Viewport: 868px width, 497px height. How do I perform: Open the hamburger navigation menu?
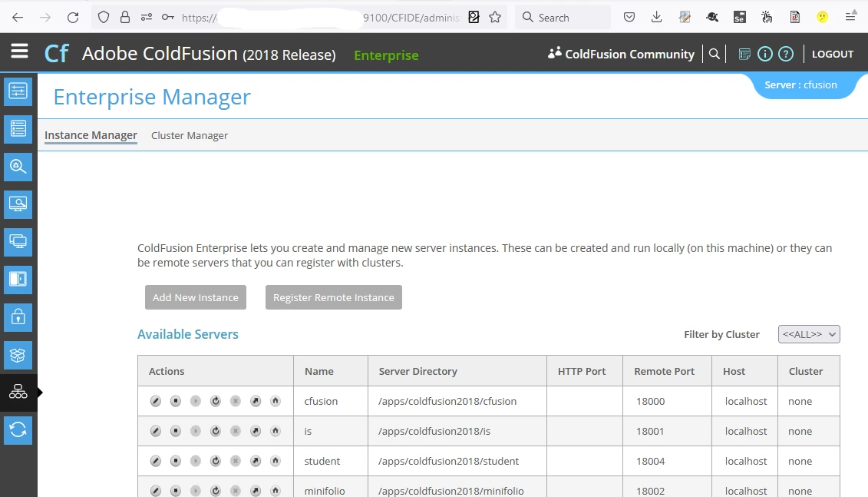coord(19,51)
